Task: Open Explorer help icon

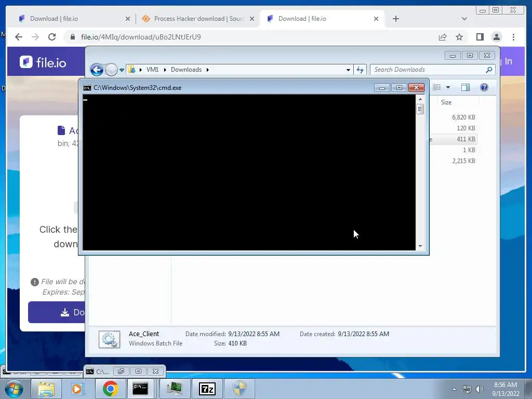Action: coord(484,87)
